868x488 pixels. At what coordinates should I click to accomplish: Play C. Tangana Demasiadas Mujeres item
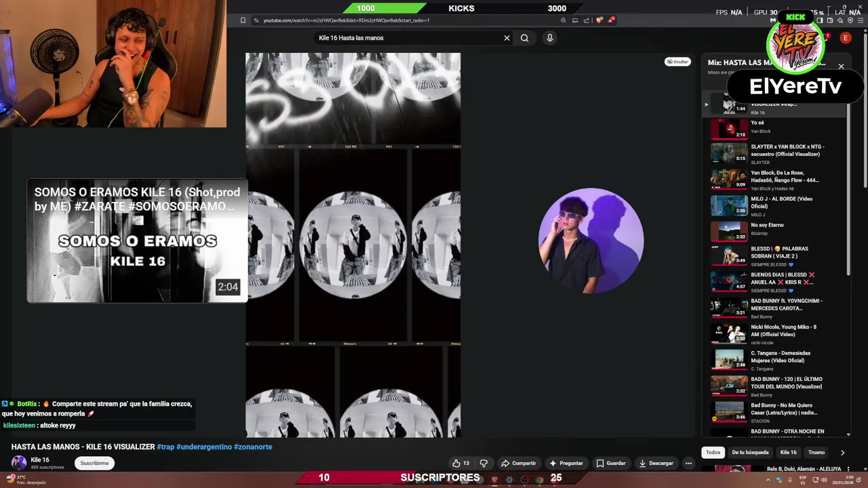773,360
